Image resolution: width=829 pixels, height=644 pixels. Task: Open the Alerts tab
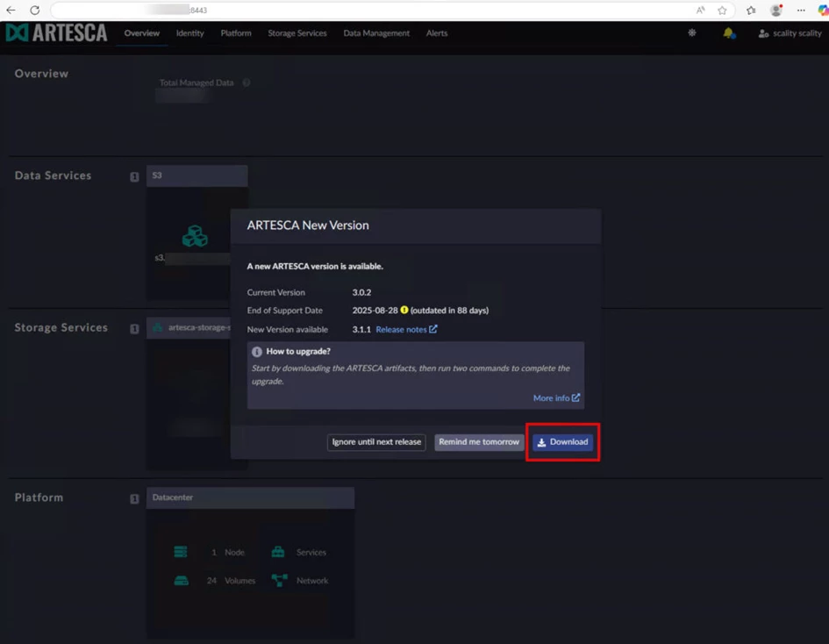[x=437, y=33]
